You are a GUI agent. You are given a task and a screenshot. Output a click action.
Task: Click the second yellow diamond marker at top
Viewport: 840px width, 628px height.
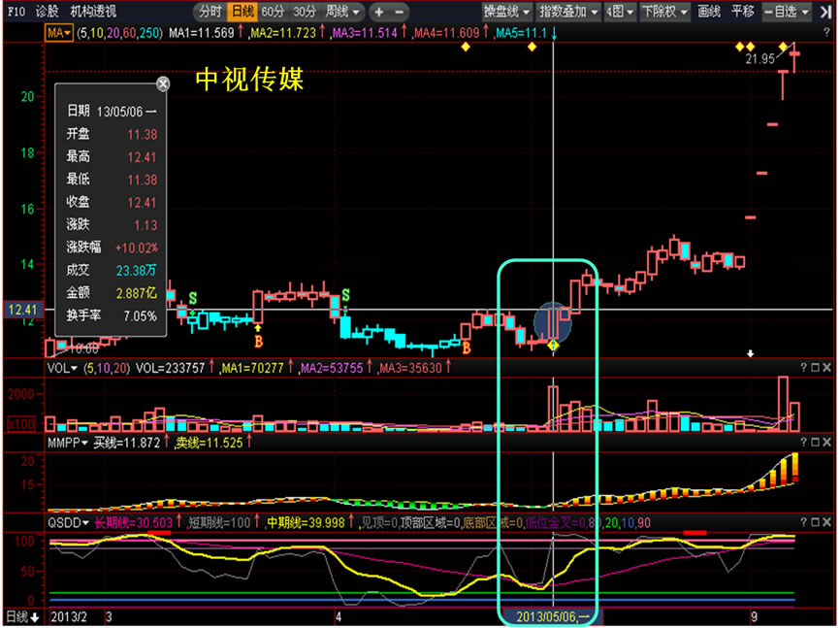tap(532, 48)
